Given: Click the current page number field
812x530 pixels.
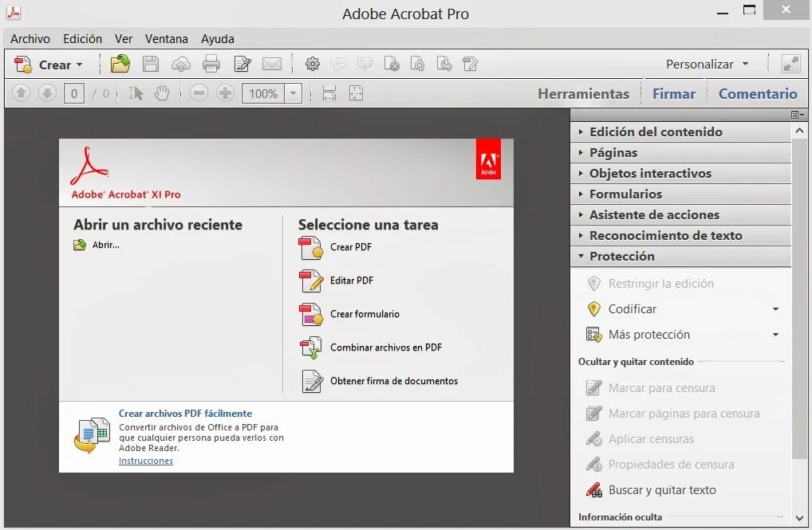Looking at the screenshot, I should click(74, 94).
